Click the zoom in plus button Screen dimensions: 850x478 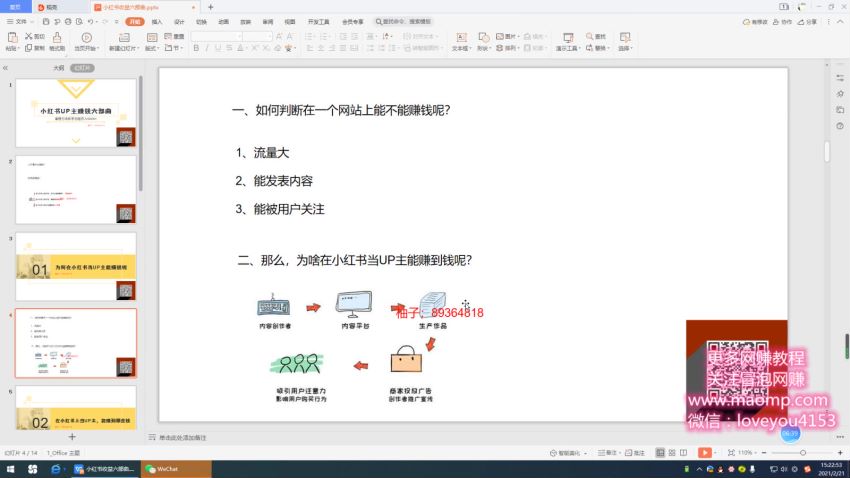pyautogui.click(x=840, y=453)
